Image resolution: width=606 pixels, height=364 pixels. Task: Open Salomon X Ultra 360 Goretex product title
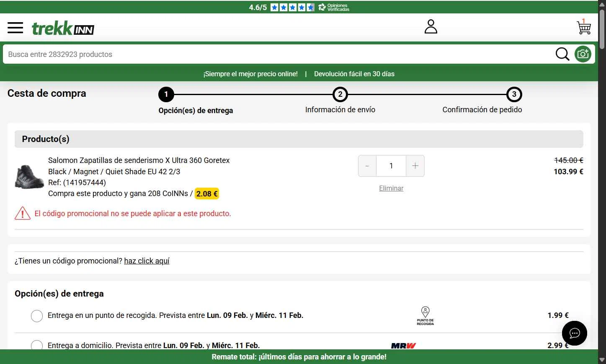coord(139,160)
